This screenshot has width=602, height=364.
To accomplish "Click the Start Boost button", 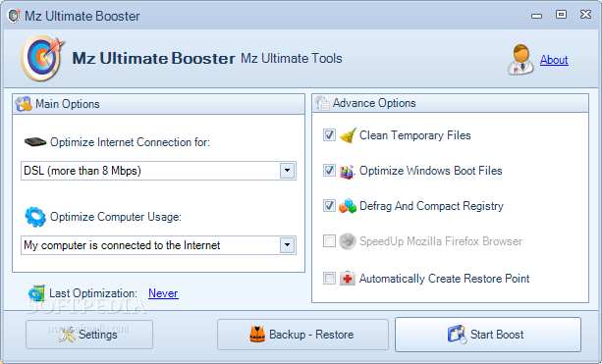I will (488, 335).
